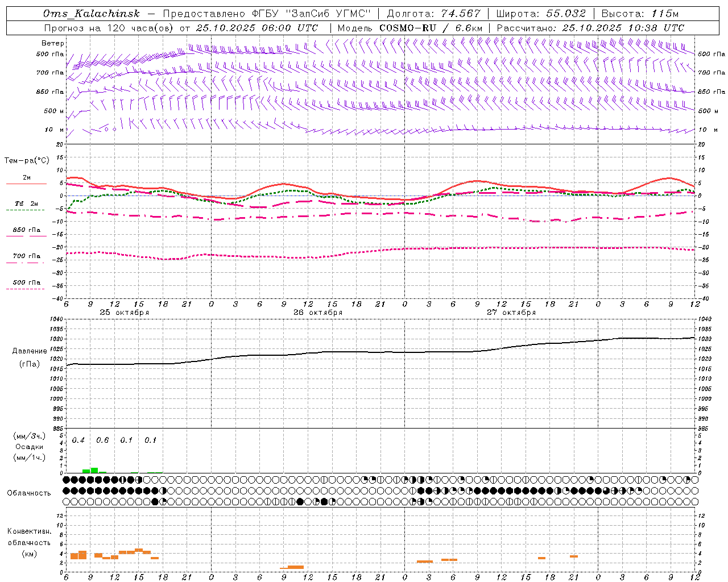
Task: Click the Высота: 115м value
Action: coord(640,14)
